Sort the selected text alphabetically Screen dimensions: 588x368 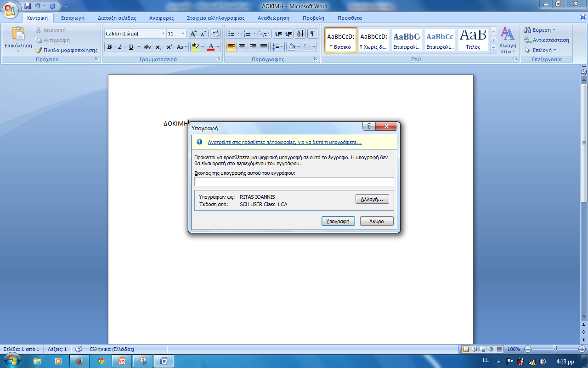300,34
